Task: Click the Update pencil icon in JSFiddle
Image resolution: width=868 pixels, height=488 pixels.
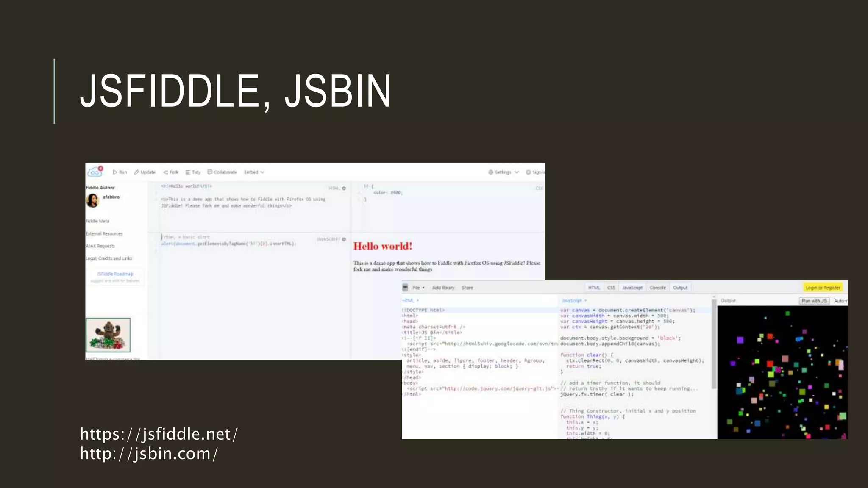Action: point(136,172)
